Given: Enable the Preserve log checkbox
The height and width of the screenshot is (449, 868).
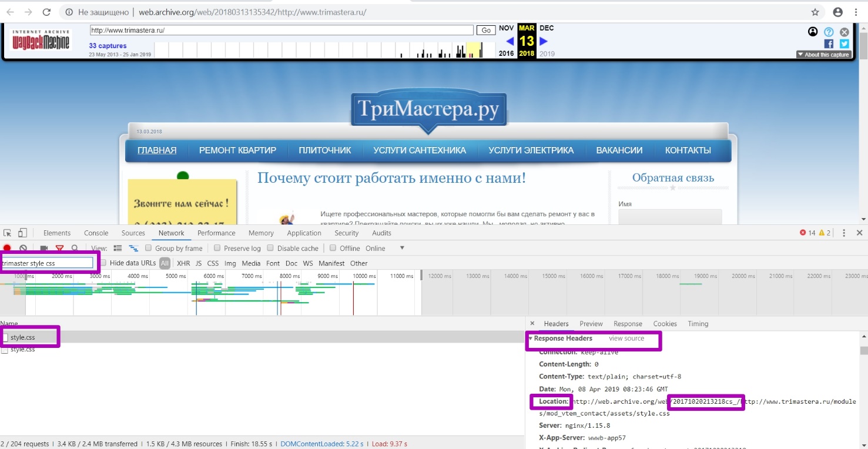Looking at the screenshot, I should [217, 248].
